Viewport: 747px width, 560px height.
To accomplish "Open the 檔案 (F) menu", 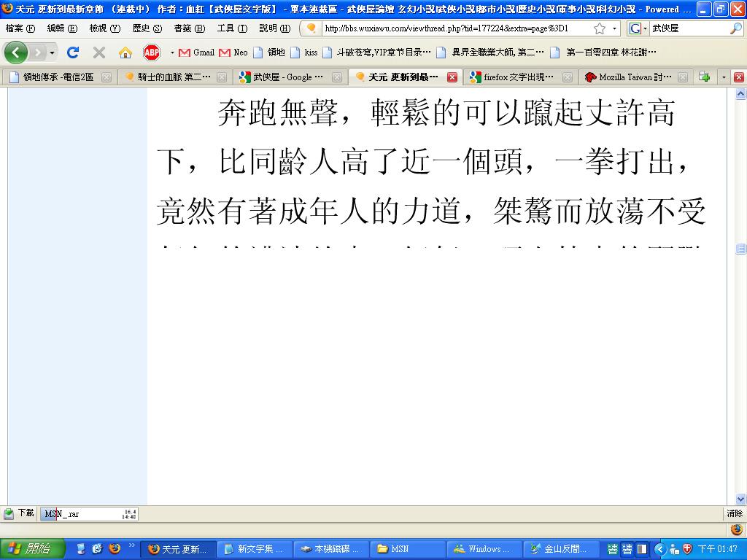I will [20, 28].
